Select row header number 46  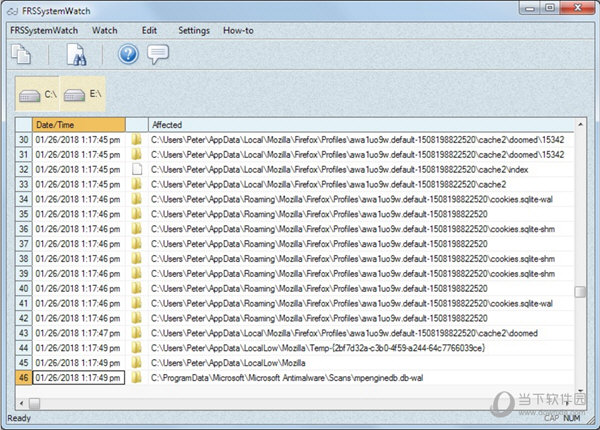click(x=24, y=378)
